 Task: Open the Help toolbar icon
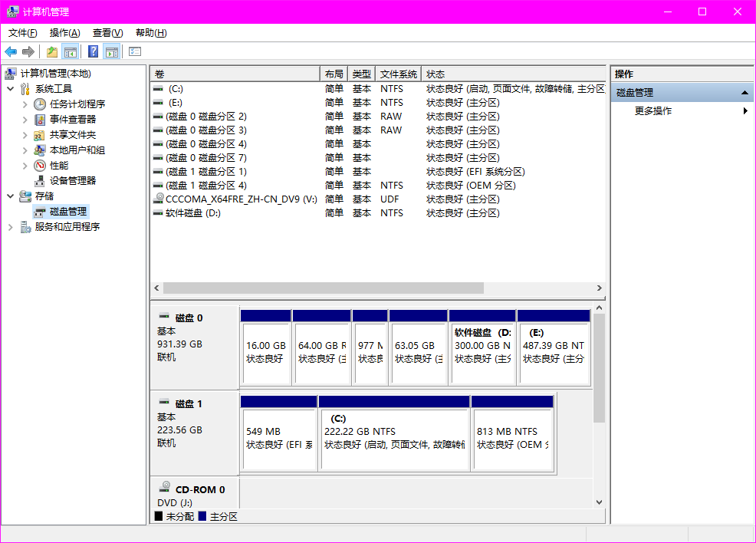pyautogui.click(x=93, y=51)
